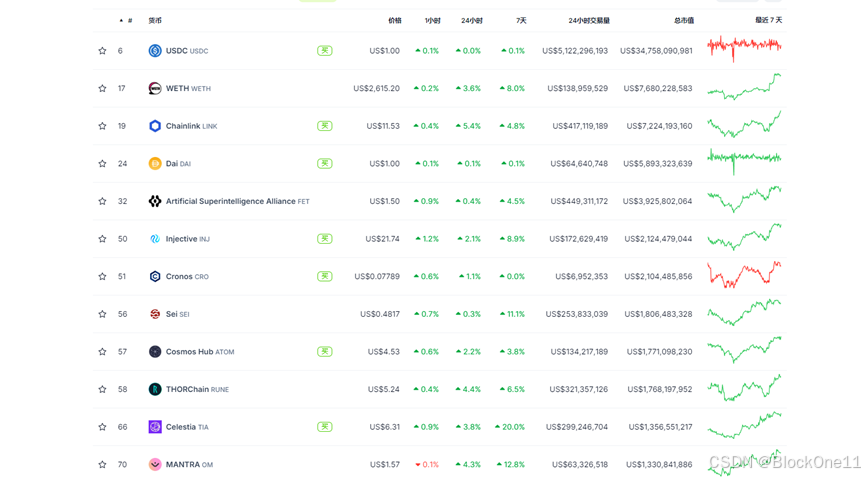Open the Chainlink LINK page

pos(191,126)
